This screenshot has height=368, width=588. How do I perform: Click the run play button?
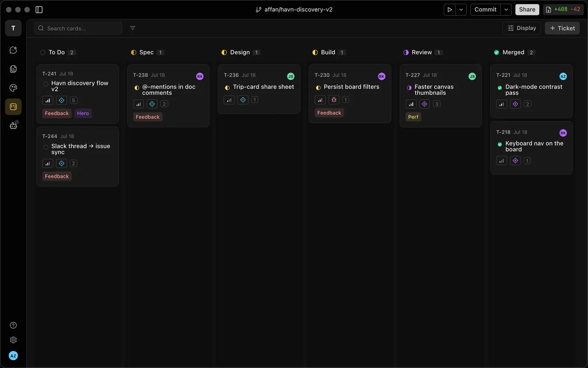pyautogui.click(x=449, y=10)
